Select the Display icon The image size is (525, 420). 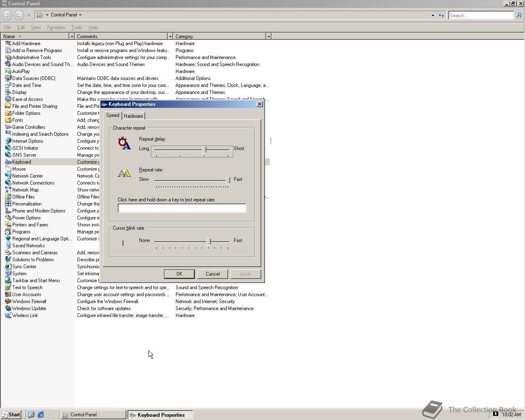point(8,92)
